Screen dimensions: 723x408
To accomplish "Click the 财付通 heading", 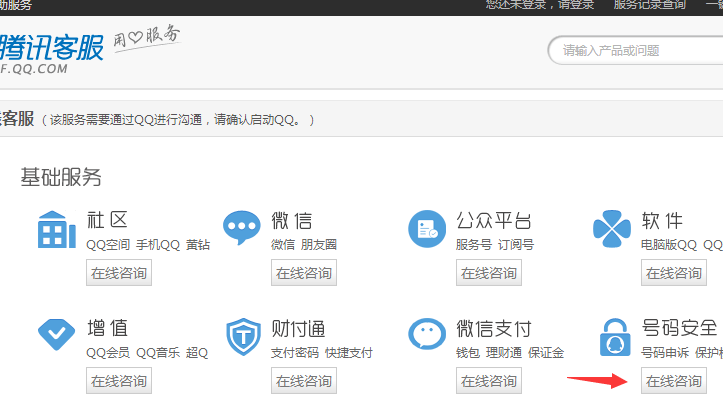I will [x=298, y=329].
